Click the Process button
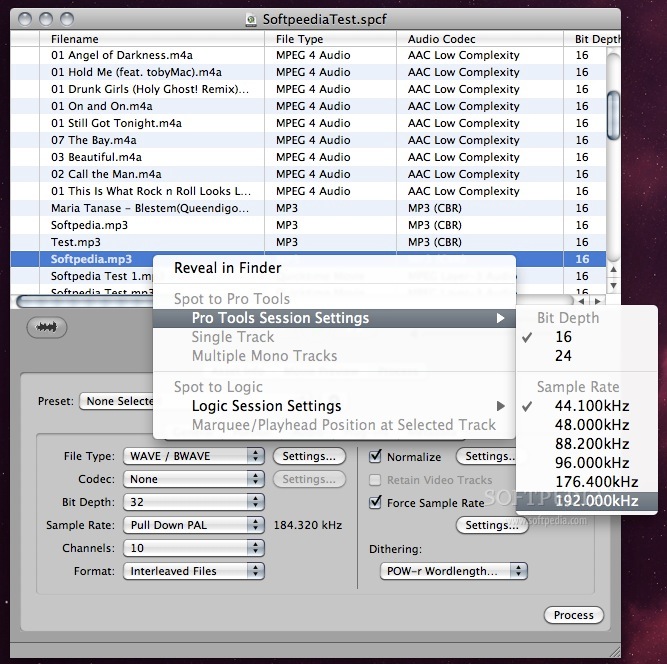This screenshot has height=664, width=667. click(x=573, y=615)
